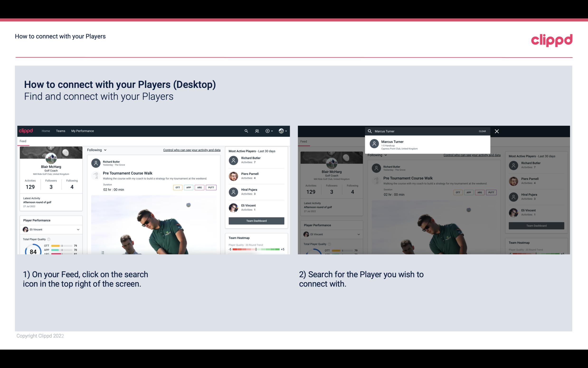This screenshot has height=368, width=588.
Task: Select the APP performance filter tag
Action: pos(188,187)
